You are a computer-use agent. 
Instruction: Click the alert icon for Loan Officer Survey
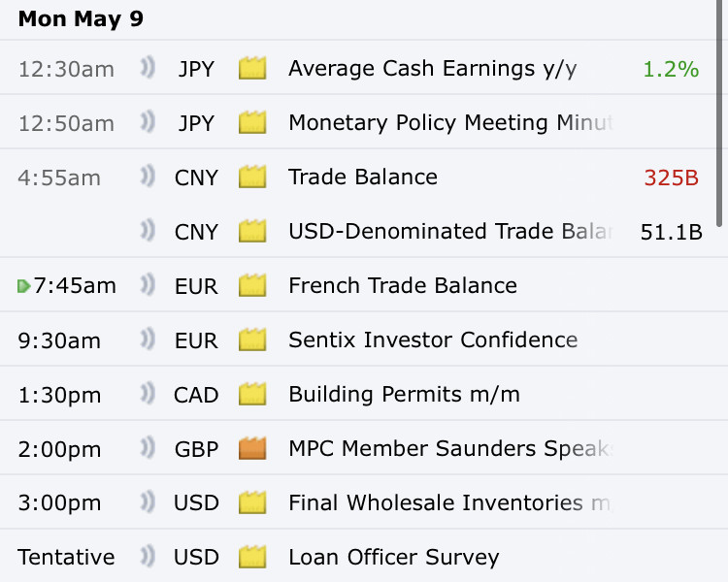tap(148, 557)
